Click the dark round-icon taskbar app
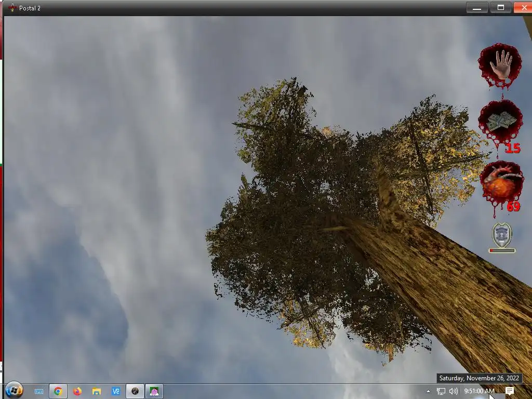The image size is (532, 399). [x=135, y=391]
